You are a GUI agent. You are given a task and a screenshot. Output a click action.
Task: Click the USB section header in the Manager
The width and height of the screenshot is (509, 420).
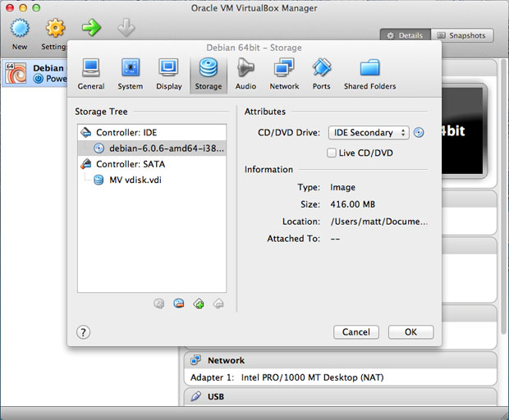pos(340,396)
